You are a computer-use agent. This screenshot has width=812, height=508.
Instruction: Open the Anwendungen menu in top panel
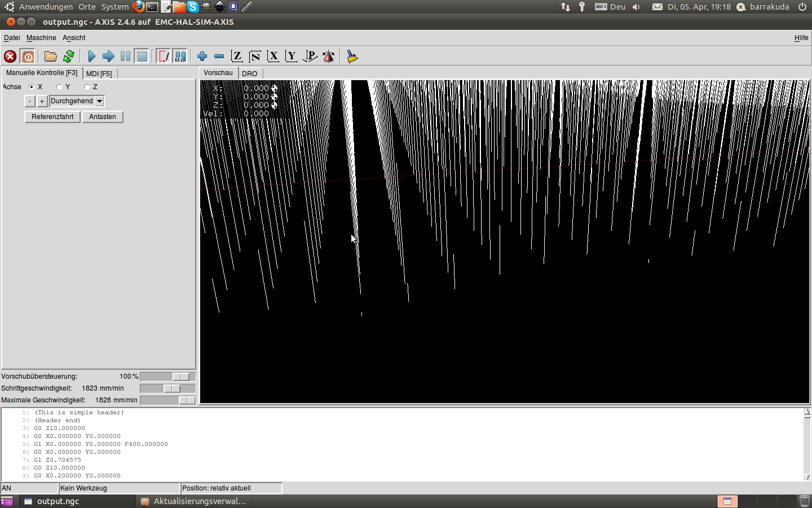46,7
